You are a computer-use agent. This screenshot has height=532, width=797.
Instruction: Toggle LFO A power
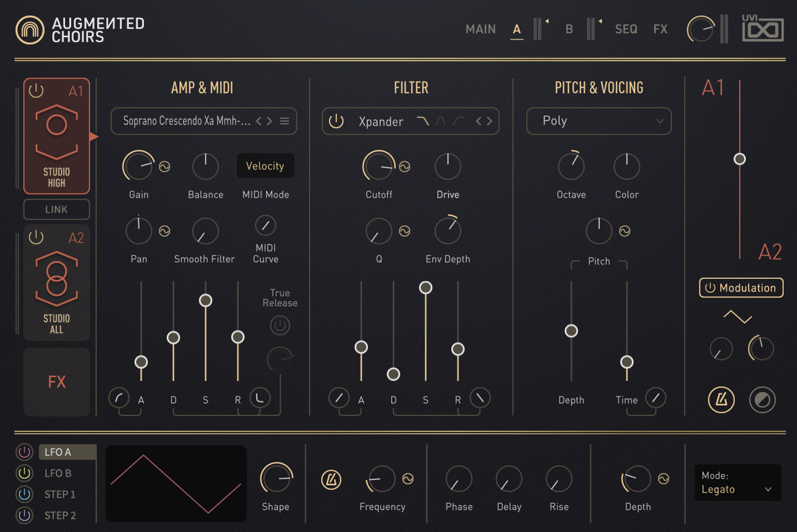[24, 452]
